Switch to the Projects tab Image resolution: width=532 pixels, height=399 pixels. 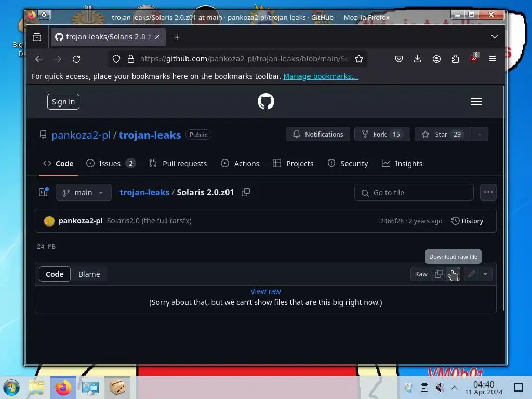coord(293,164)
